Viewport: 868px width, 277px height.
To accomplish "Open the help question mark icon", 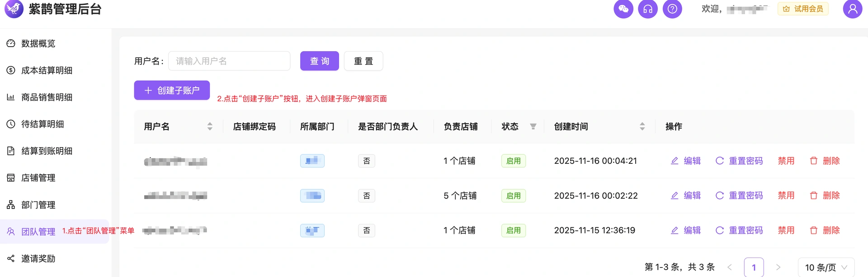I will click(x=672, y=9).
